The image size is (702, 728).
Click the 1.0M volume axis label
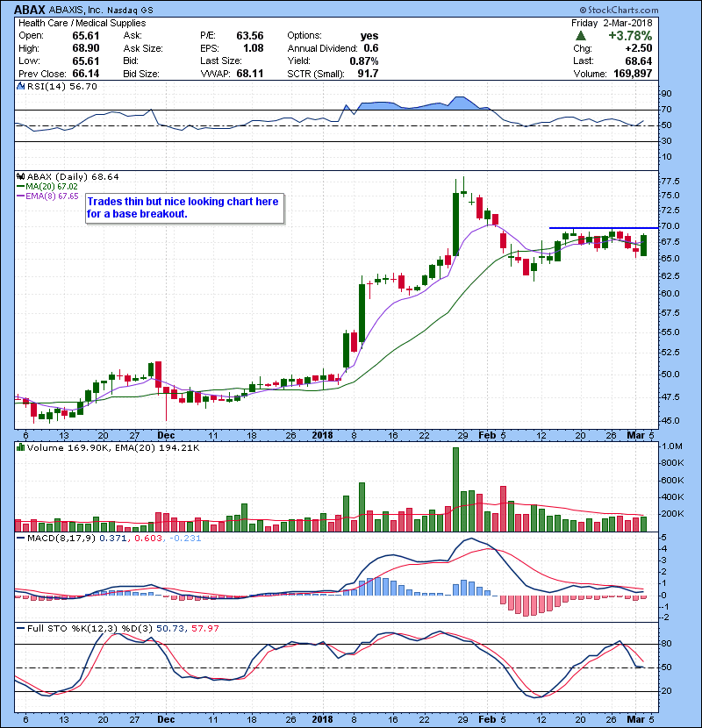672,446
